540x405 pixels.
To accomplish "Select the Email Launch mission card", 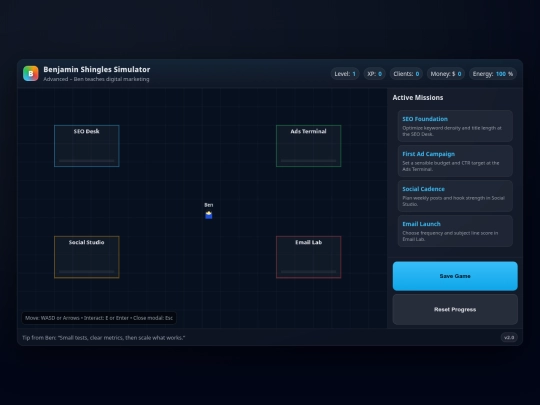I will coord(455,231).
